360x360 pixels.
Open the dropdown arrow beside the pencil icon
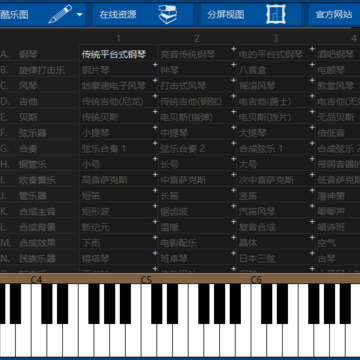tap(79, 14)
